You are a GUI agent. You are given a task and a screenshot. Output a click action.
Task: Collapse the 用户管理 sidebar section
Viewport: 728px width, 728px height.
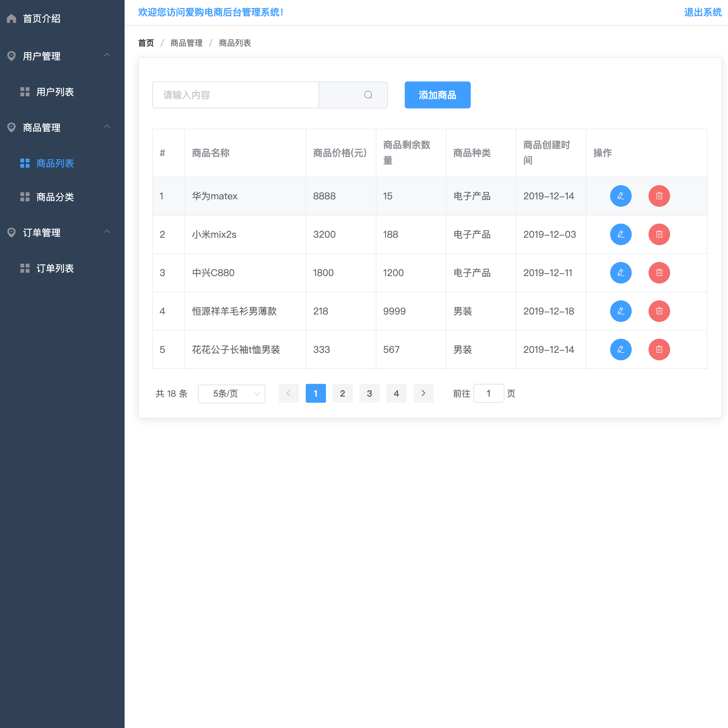tap(107, 55)
